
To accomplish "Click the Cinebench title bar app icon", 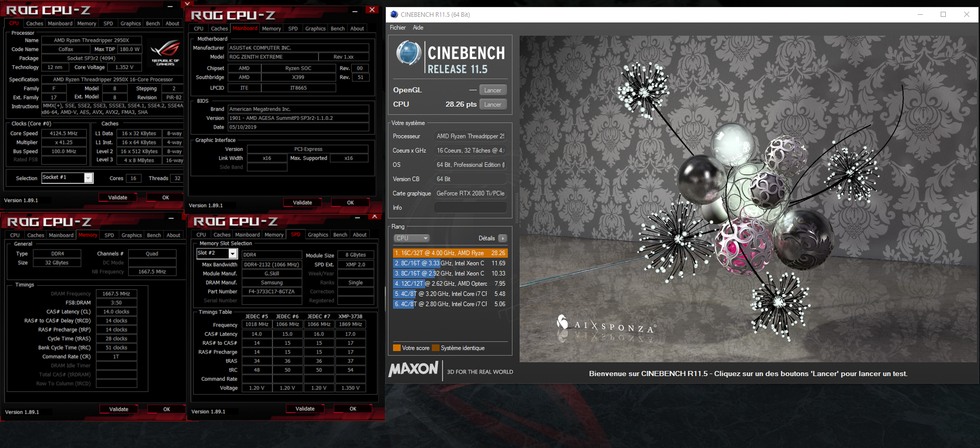I will [394, 14].
